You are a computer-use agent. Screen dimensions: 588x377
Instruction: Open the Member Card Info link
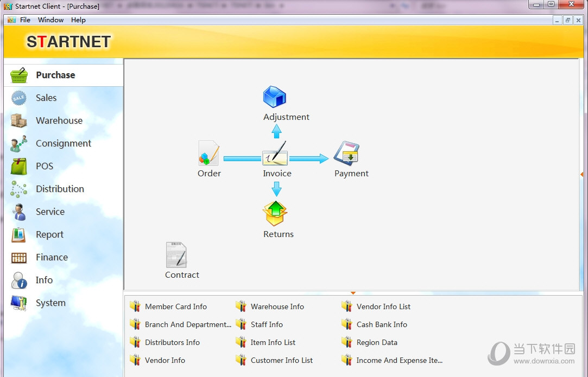point(176,306)
